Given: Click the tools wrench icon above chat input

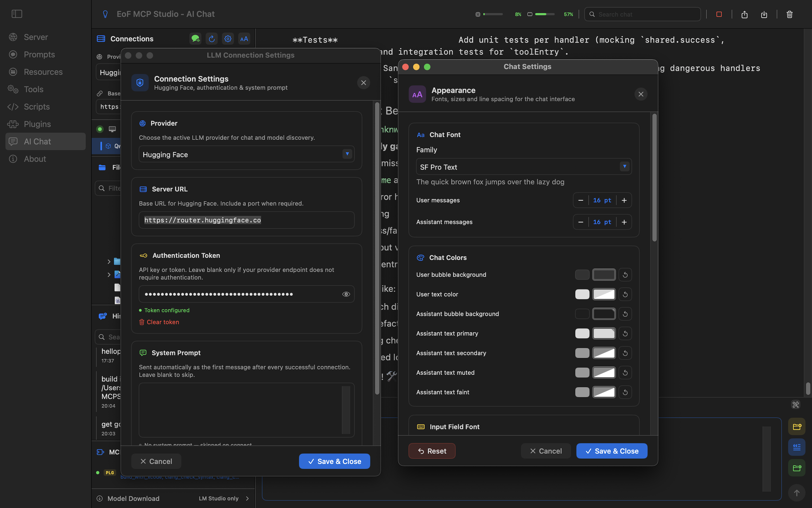Looking at the screenshot, I should point(796,404).
